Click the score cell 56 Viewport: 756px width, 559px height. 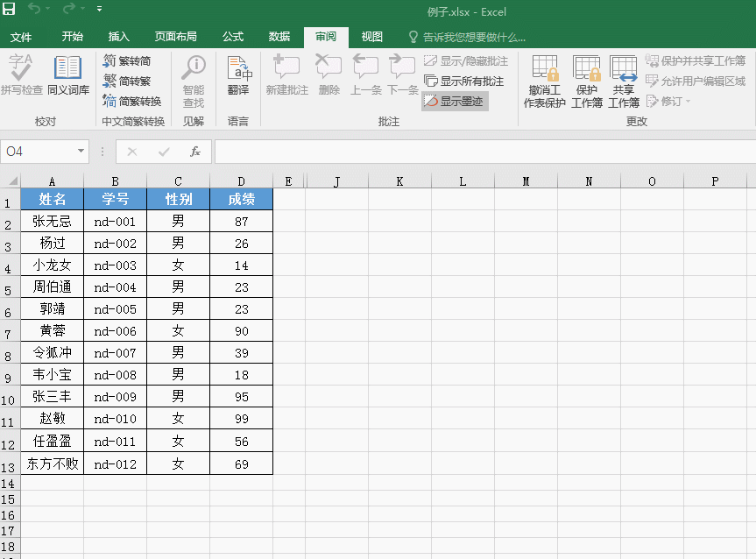pos(241,441)
